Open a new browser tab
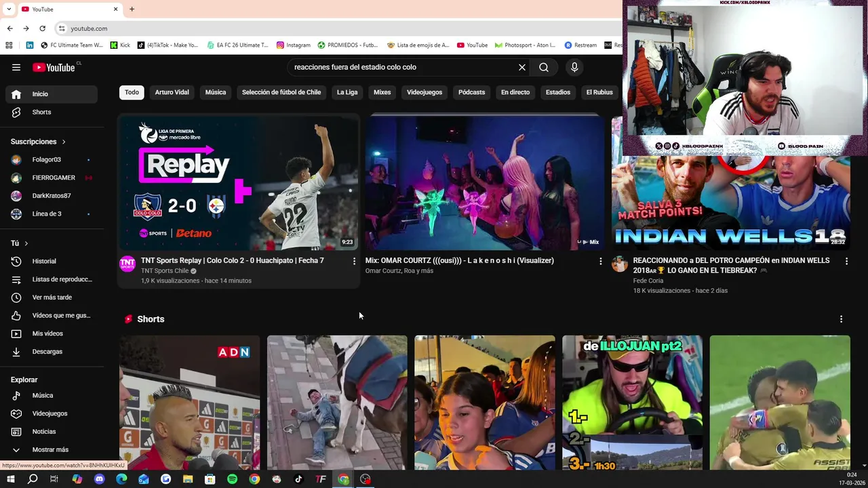 [x=132, y=9]
